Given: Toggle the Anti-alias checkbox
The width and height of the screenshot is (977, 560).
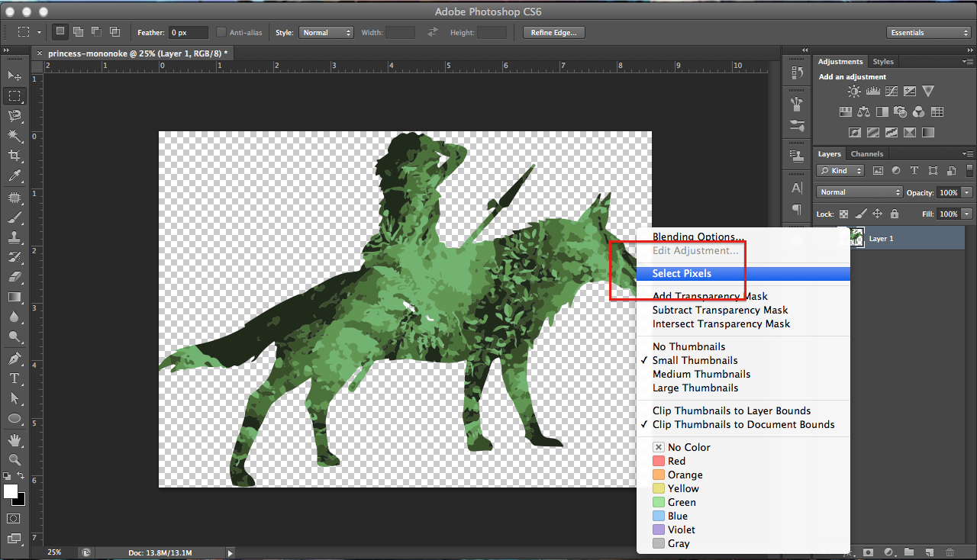Looking at the screenshot, I should pyautogui.click(x=221, y=32).
